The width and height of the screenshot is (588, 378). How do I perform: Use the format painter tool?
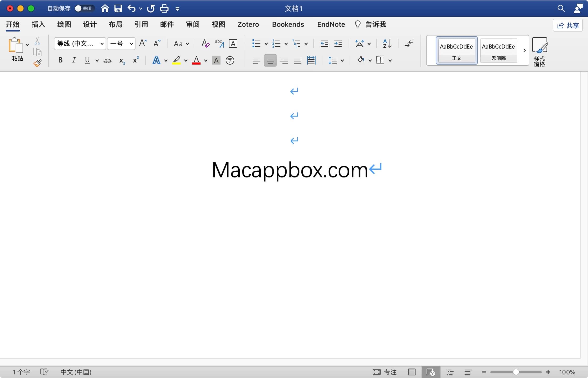tap(38, 63)
